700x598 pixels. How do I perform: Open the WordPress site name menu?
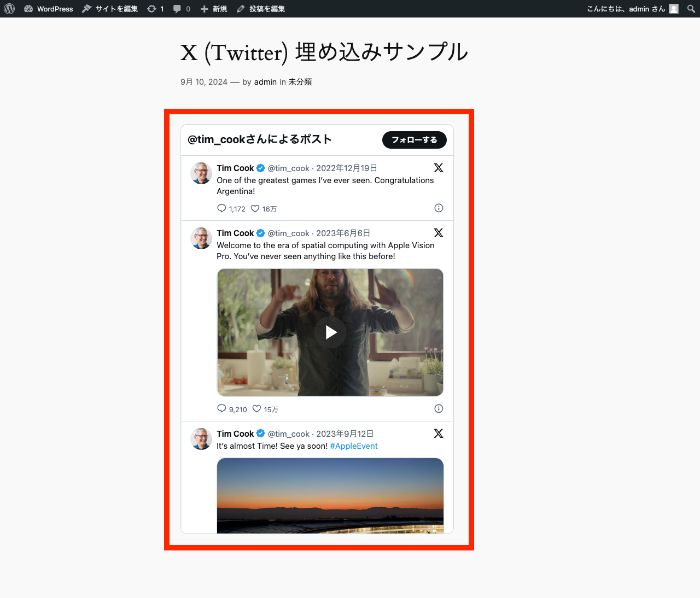49,9
